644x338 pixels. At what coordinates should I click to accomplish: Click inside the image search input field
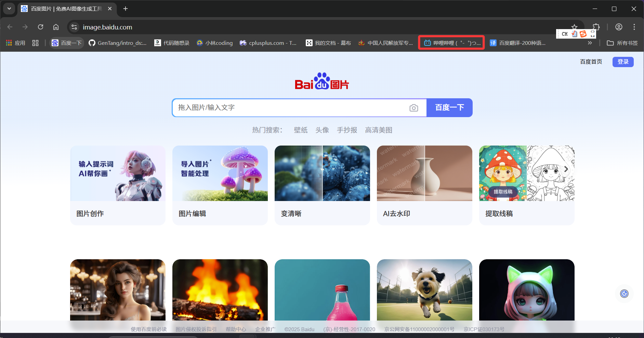point(291,108)
